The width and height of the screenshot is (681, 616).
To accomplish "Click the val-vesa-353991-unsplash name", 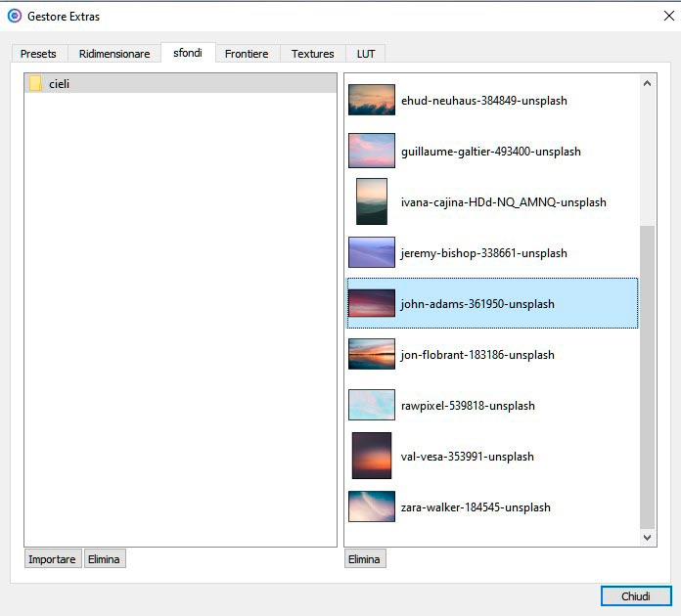I will tap(468, 457).
